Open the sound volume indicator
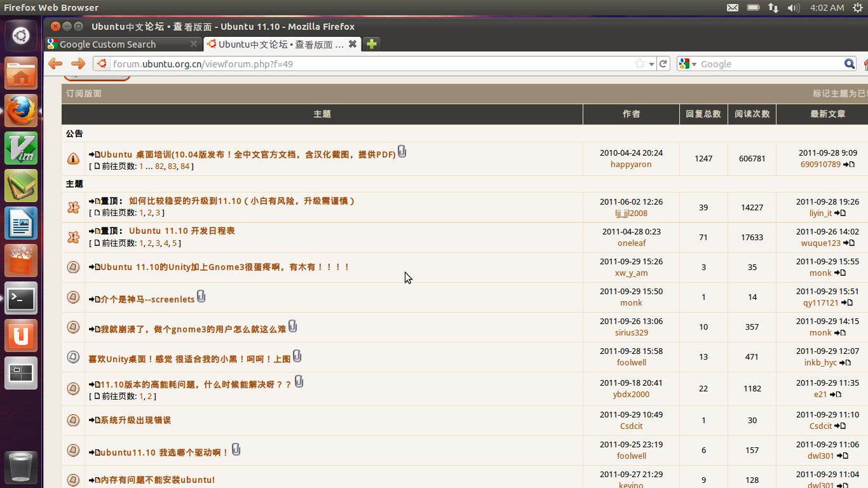Image resolution: width=868 pixels, height=488 pixels. coord(794,8)
